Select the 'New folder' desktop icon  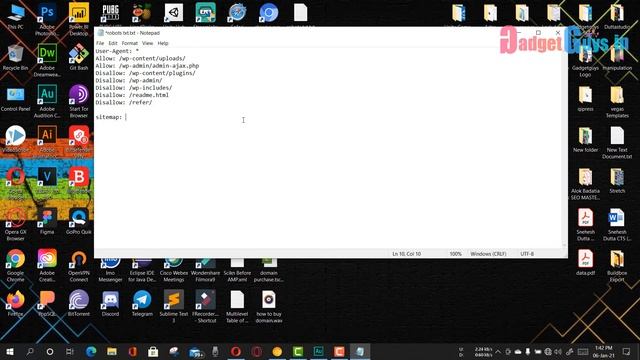pos(585,140)
